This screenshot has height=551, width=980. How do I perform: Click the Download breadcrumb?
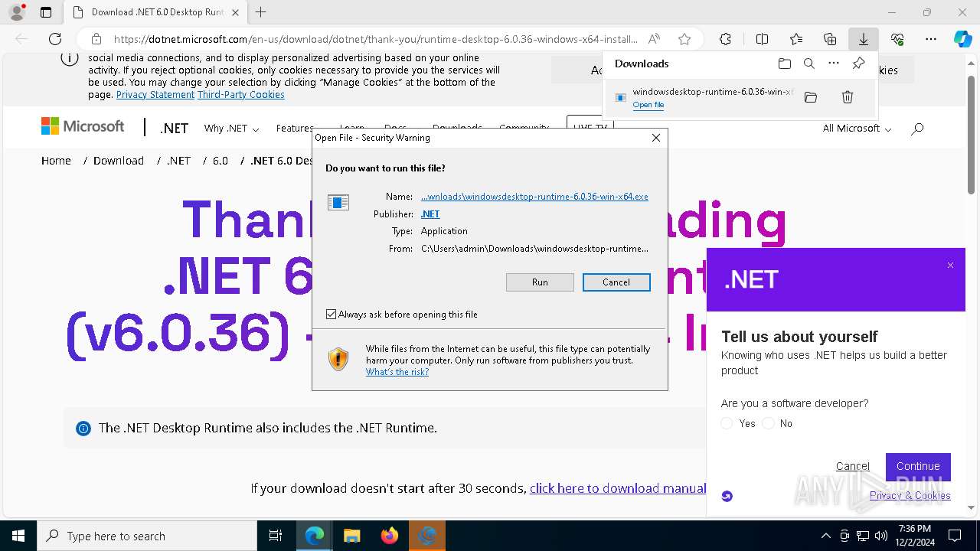(119, 161)
